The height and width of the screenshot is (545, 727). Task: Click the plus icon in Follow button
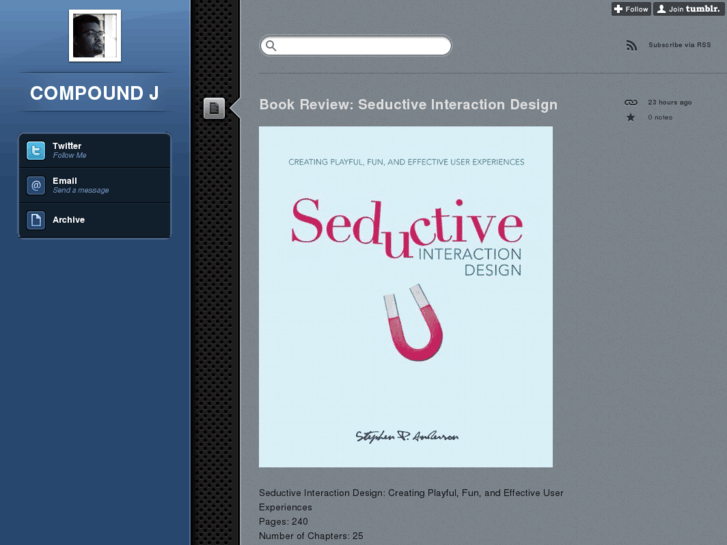pyautogui.click(x=618, y=9)
